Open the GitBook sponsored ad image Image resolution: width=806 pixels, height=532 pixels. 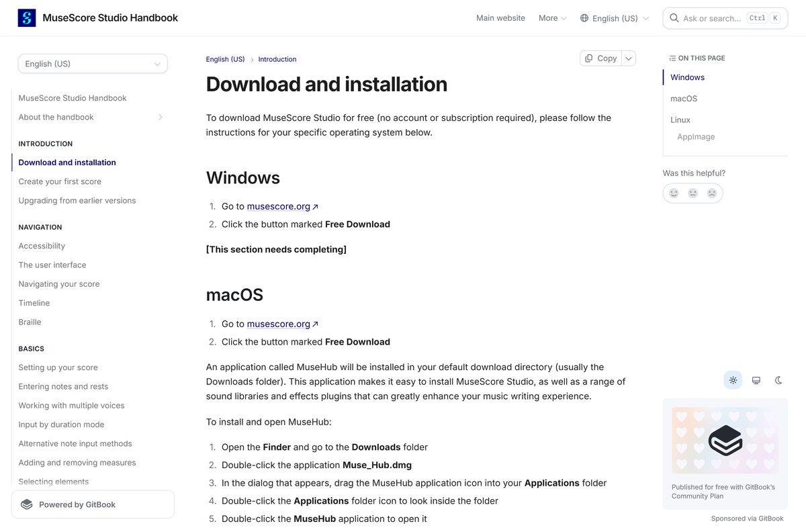(725, 441)
